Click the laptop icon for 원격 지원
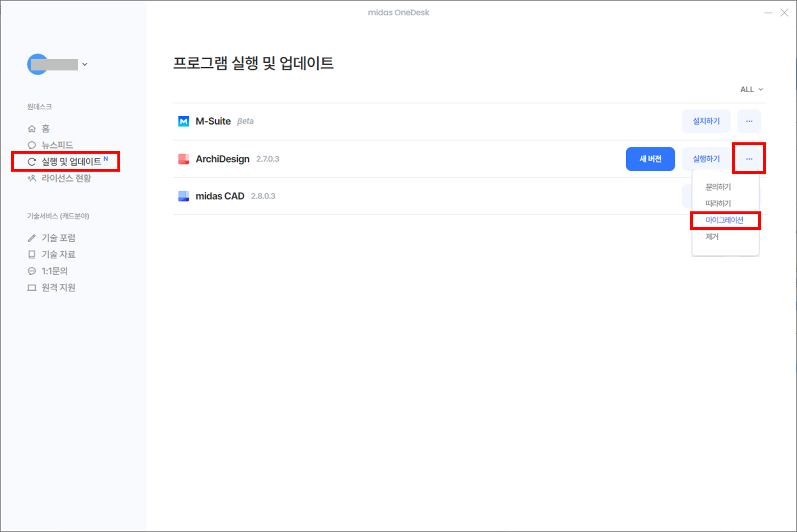This screenshot has width=797, height=532. [x=32, y=288]
